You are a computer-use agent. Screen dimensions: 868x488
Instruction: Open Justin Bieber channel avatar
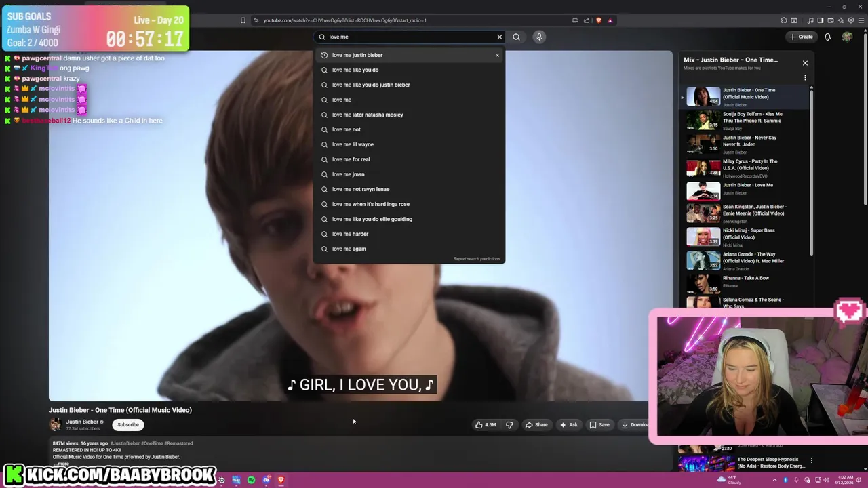[56, 424]
